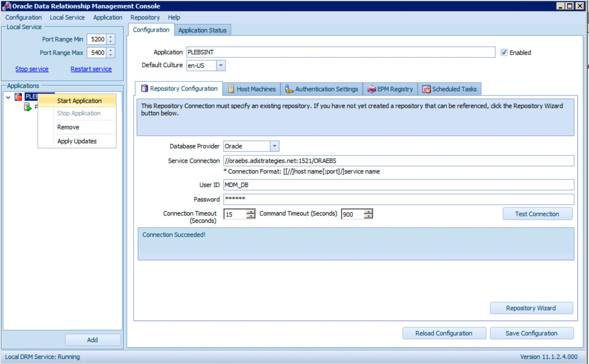Increase the Command Timeout spinner value
The width and height of the screenshot is (589, 364).
pyautogui.click(x=368, y=211)
